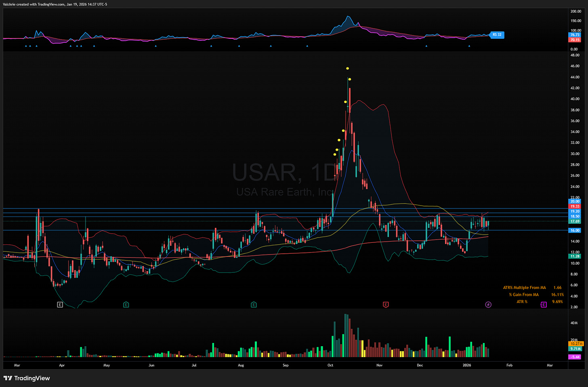
Task: Click the purple lightning bolt event icon
Action: (488, 305)
